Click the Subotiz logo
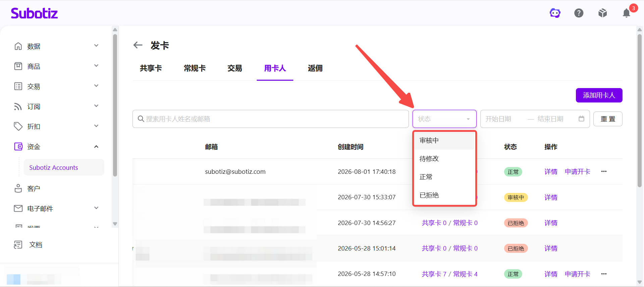The height and width of the screenshot is (287, 644). 34,13
